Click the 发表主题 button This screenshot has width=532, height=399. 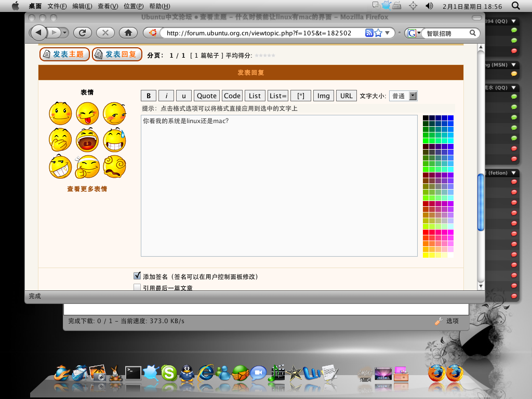click(x=64, y=54)
